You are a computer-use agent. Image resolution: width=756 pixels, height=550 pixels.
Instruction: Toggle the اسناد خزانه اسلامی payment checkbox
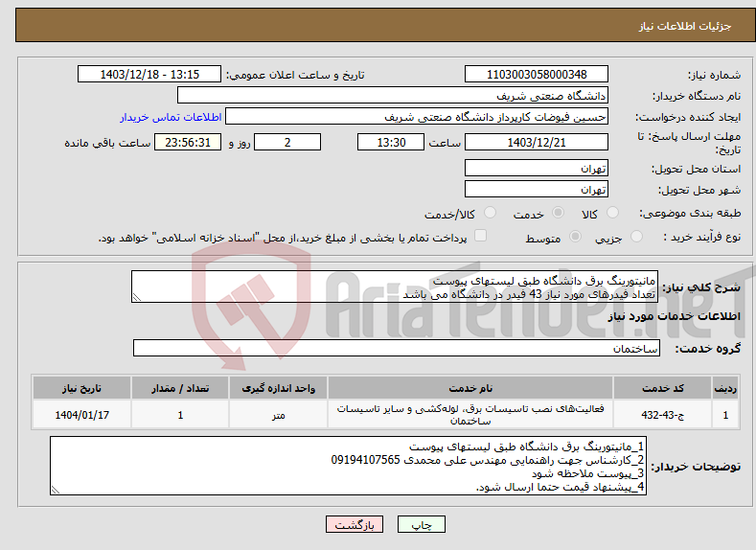(480, 235)
